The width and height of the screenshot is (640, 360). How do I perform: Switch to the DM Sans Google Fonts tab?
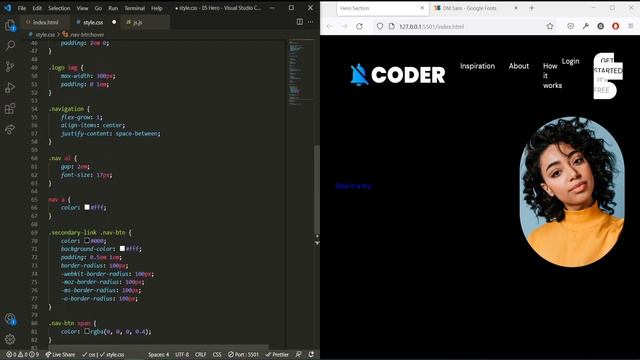pyautogui.click(x=469, y=8)
